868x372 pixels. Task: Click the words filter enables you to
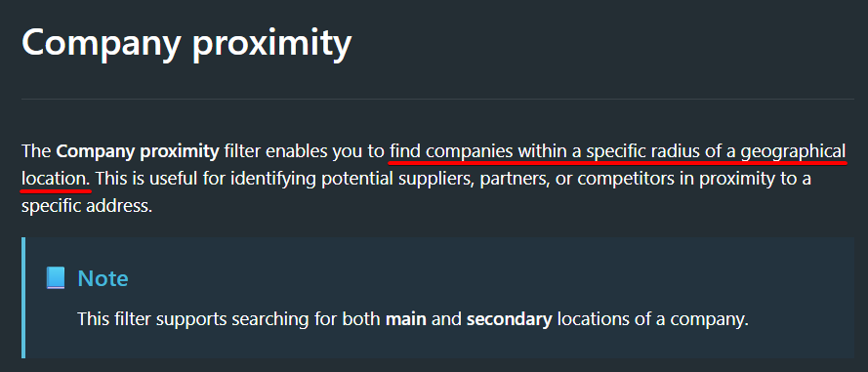tap(305, 151)
